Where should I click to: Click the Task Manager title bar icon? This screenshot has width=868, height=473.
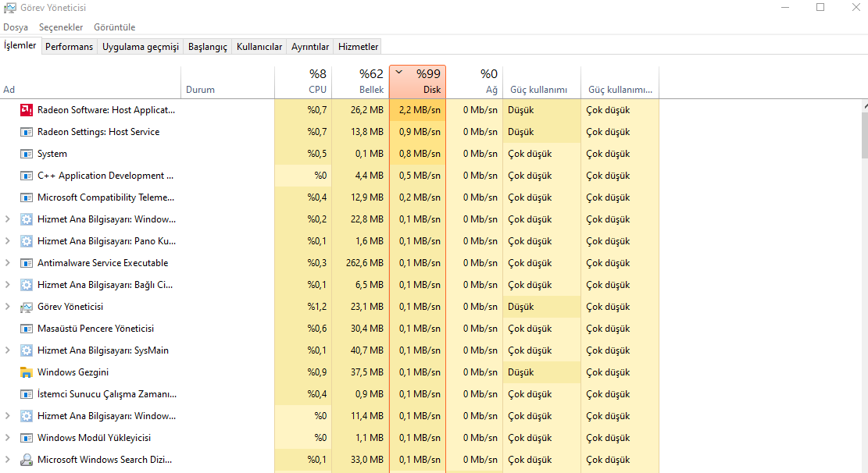tap(9, 8)
